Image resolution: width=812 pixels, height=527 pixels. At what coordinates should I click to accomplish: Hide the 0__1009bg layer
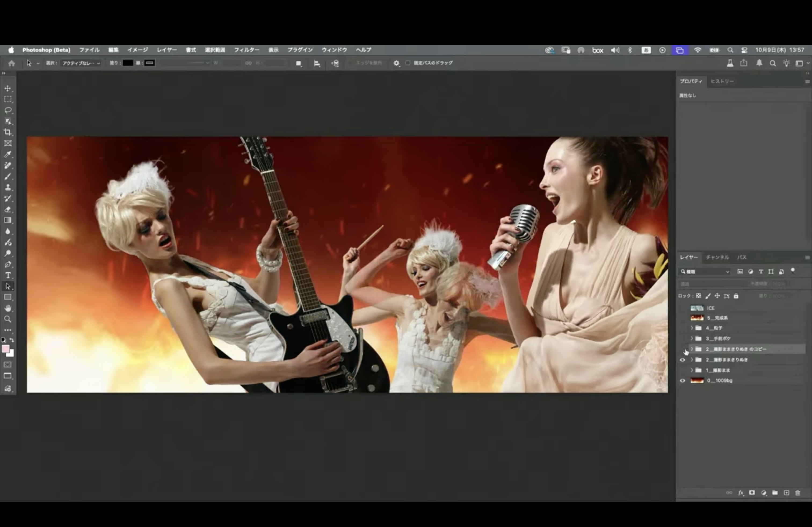[x=683, y=381]
